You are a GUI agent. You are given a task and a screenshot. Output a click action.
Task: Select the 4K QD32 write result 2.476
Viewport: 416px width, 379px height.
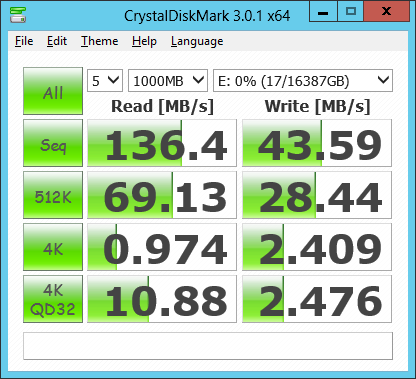click(317, 299)
